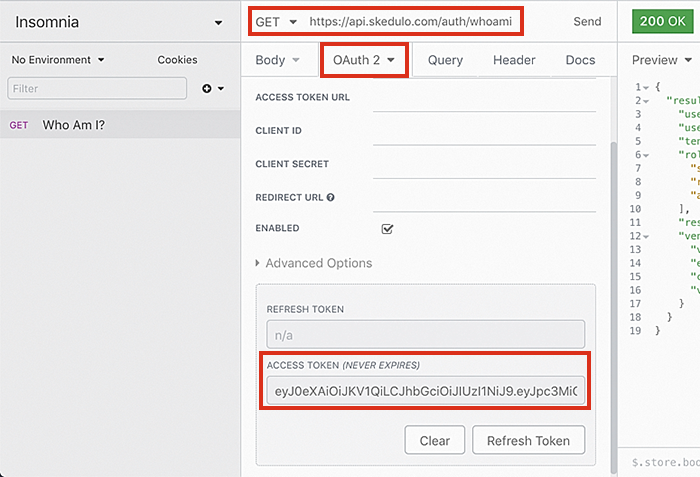Viewport: 700px width, 477px height.
Task: Switch to the Query tab
Action: [445, 60]
